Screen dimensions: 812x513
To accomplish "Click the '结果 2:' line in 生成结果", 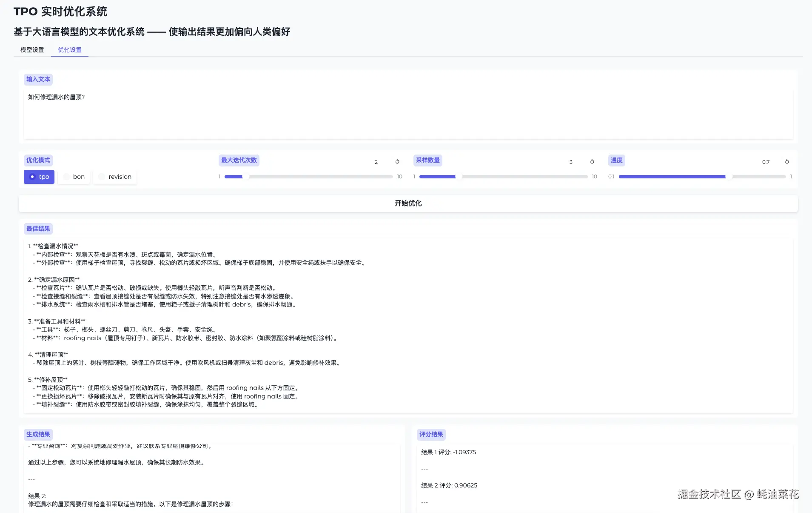I will pyautogui.click(x=37, y=496).
